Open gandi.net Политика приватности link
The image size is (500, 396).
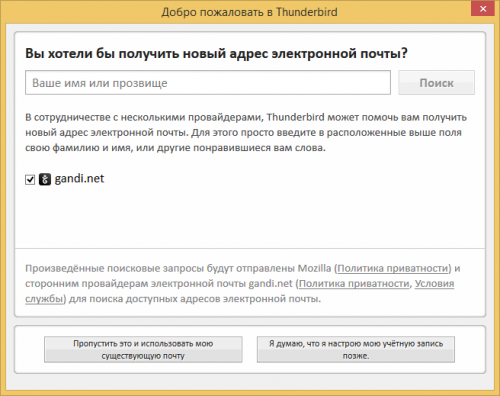[354, 284]
